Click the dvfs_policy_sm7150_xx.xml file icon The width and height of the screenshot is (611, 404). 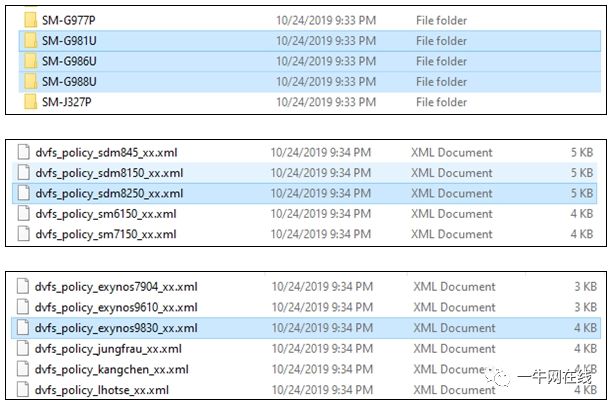pyautogui.click(x=23, y=234)
